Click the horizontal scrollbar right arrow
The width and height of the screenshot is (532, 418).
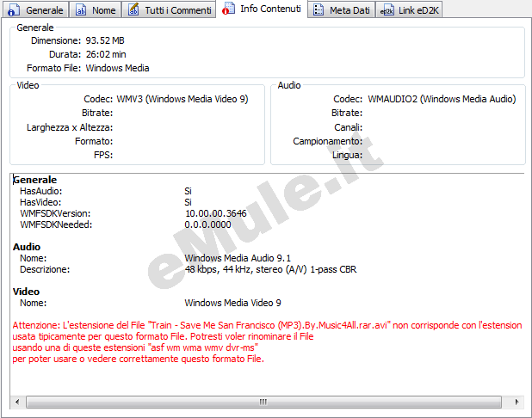[x=517, y=402]
